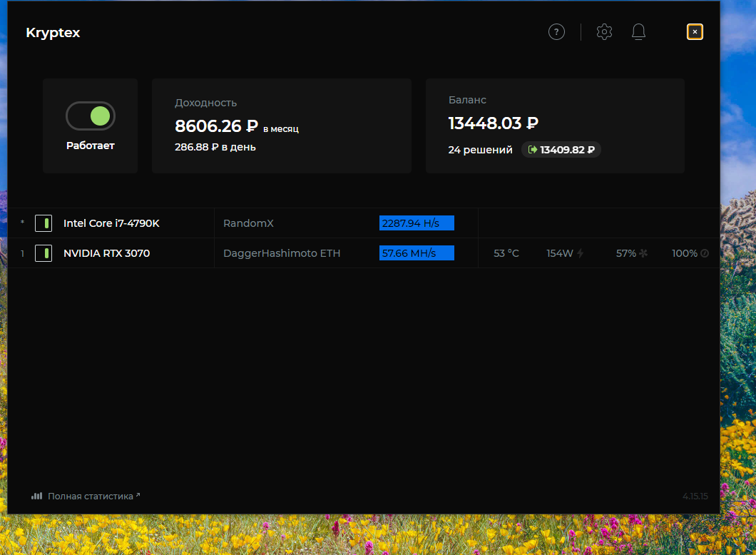Screen dimensions: 756x555
Task: Click the 100% GPU load value
Action: (x=685, y=253)
